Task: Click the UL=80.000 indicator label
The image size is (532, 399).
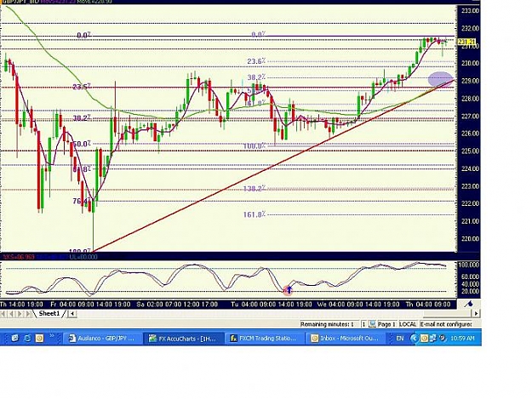Action: point(83,257)
